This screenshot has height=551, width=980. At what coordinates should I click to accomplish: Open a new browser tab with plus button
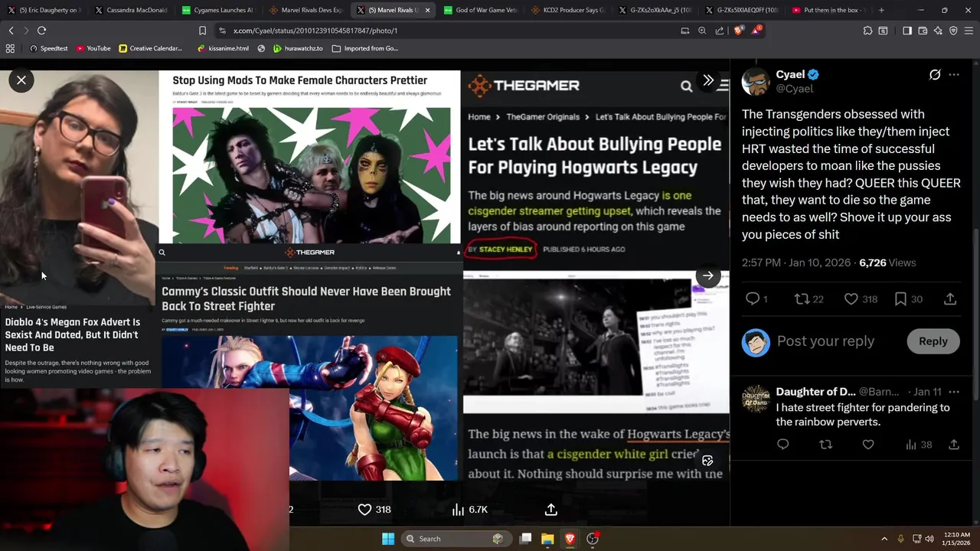tap(881, 10)
